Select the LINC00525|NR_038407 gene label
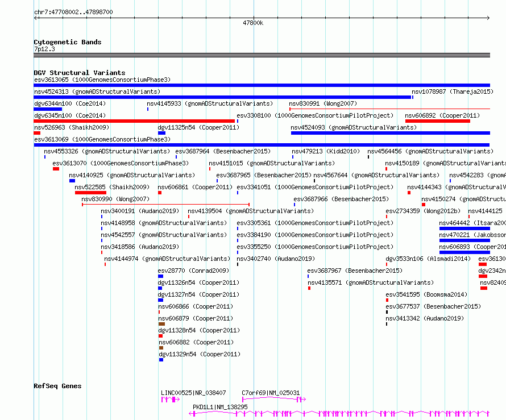 point(193,393)
